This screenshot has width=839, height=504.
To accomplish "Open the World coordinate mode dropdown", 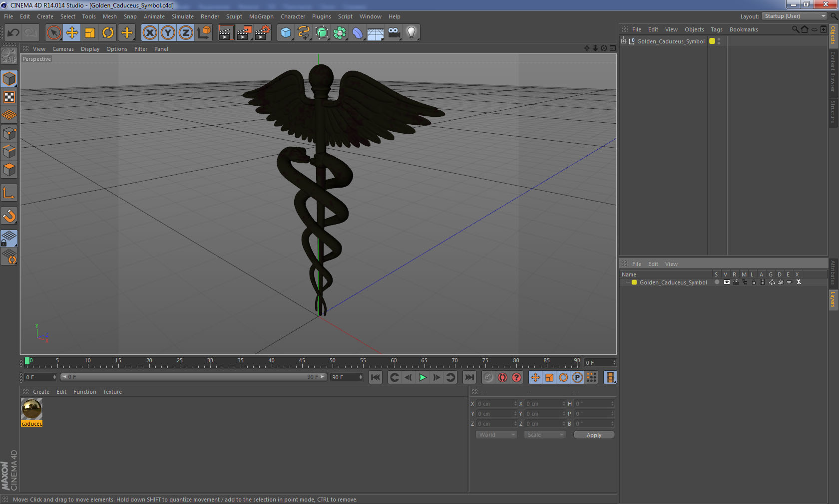I will (x=496, y=435).
